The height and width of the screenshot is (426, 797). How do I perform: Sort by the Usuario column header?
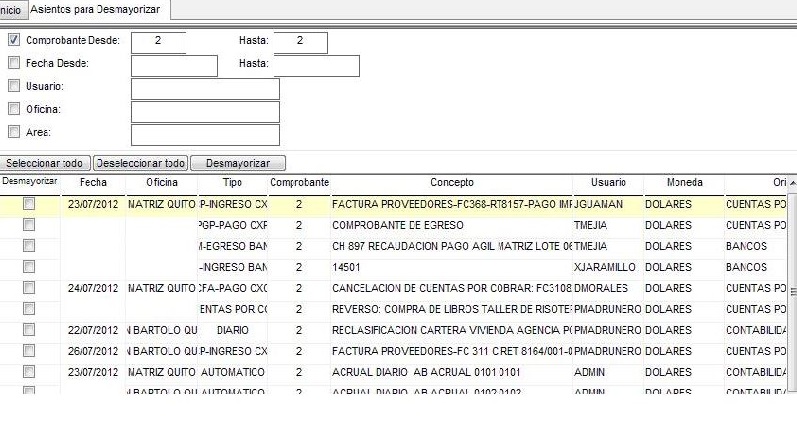point(608,182)
